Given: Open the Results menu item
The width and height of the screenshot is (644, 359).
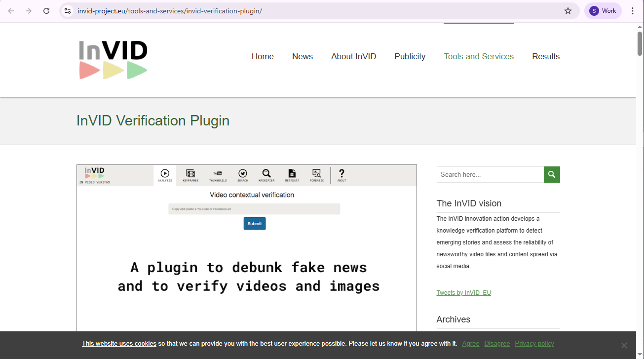Looking at the screenshot, I should [x=546, y=56].
